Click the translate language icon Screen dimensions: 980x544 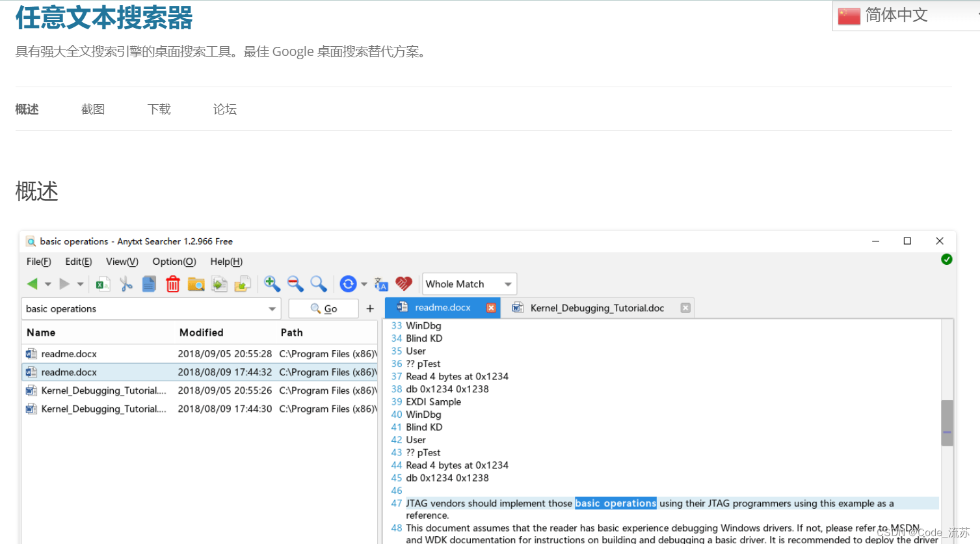(x=381, y=284)
